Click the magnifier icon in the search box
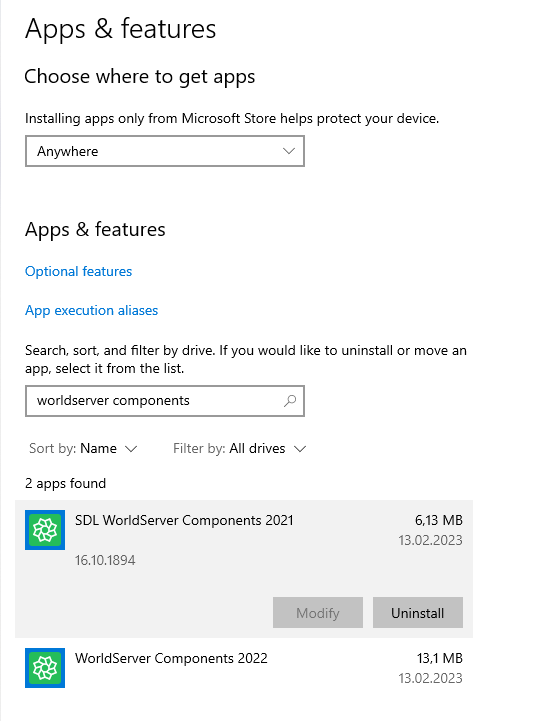Viewport: 546px width, 721px height. (290, 401)
